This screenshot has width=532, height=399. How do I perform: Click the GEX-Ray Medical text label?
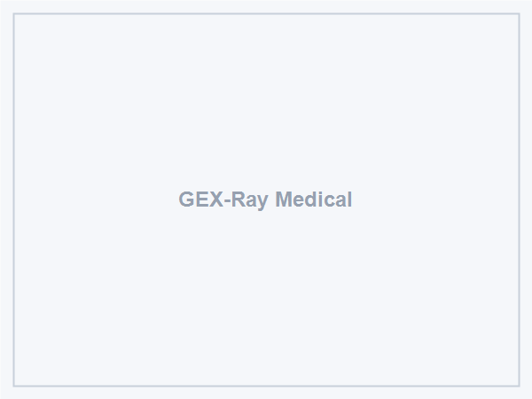[x=265, y=199]
